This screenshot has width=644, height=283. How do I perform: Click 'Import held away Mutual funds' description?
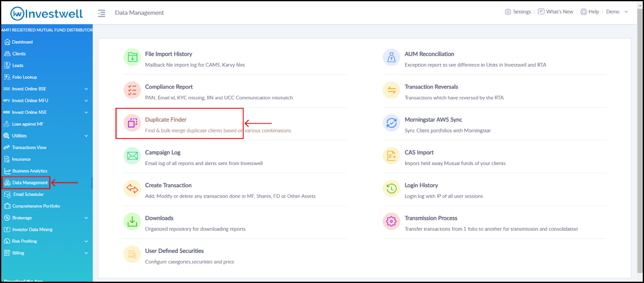point(455,163)
